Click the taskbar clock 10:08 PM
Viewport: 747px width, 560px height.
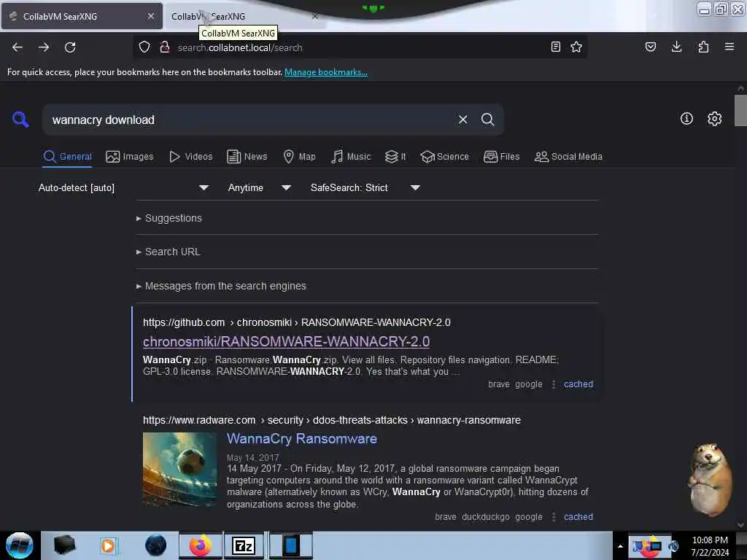709,540
